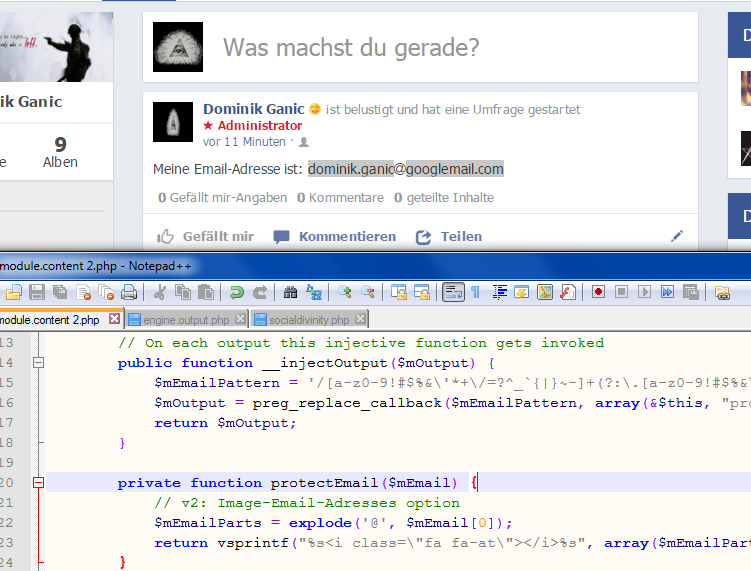Click the highlighted dominik.ganic@googlemail.com address
Image resolution: width=751 pixels, height=571 pixels.
pos(406,169)
